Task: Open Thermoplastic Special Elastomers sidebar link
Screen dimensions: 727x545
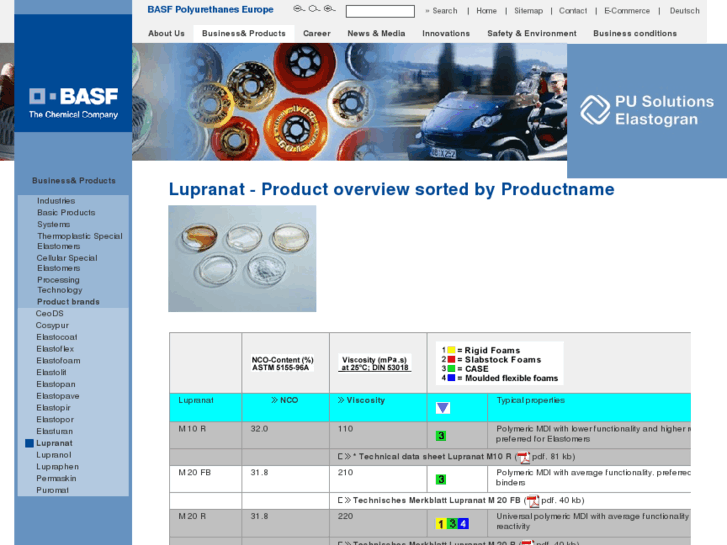Action: click(80, 241)
